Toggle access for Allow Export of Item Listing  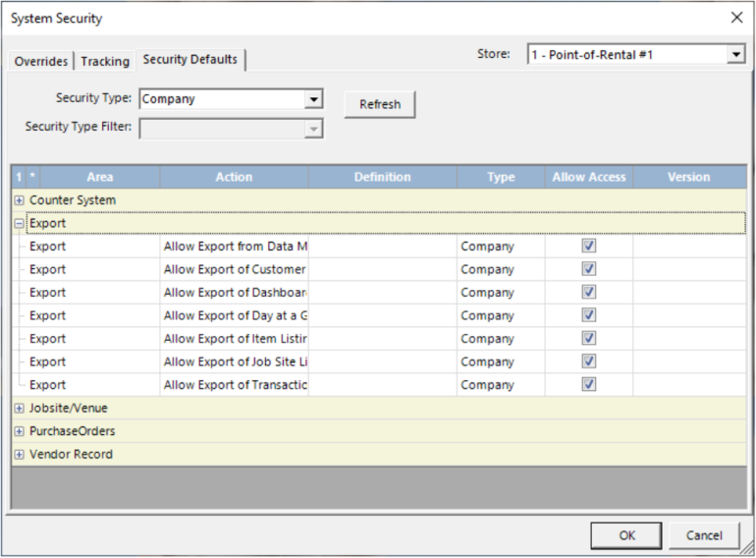tap(589, 339)
